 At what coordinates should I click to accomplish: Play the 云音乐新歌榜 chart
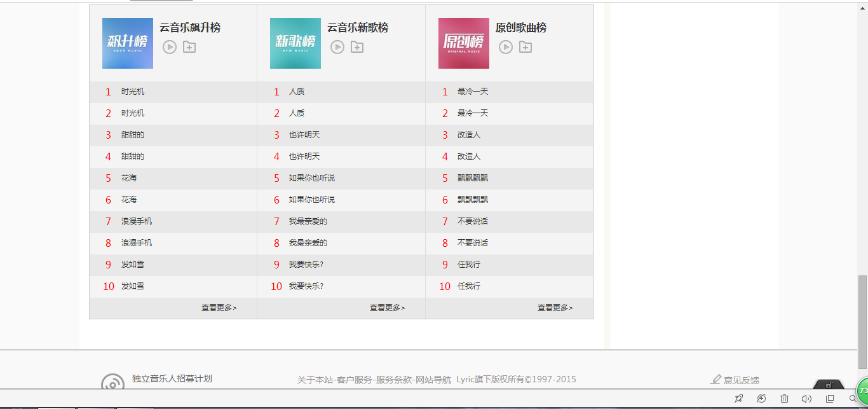pos(337,47)
